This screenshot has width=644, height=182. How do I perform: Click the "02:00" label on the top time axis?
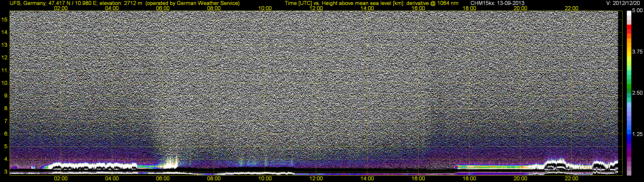pos(61,8)
